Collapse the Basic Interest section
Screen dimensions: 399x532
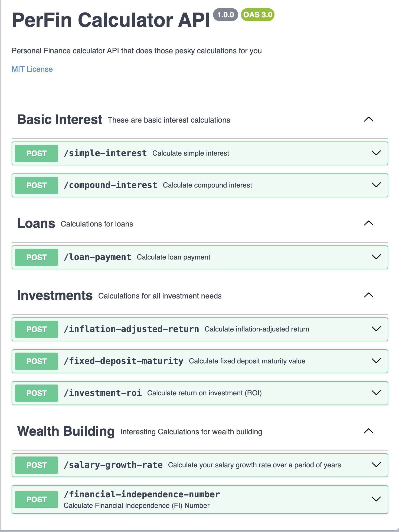pos(368,119)
